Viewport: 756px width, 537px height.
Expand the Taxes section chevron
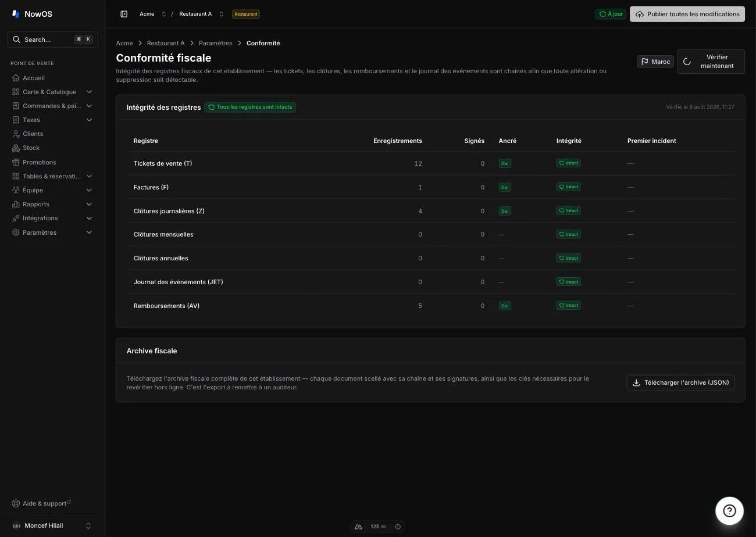(89, 120)
